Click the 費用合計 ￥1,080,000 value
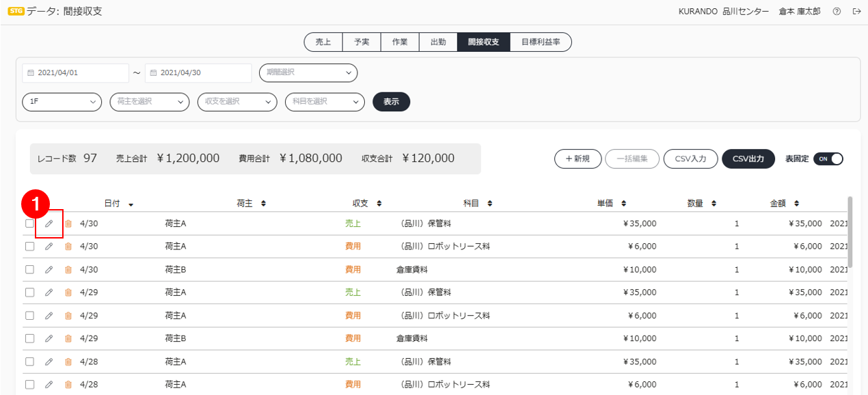 point(311,159)
